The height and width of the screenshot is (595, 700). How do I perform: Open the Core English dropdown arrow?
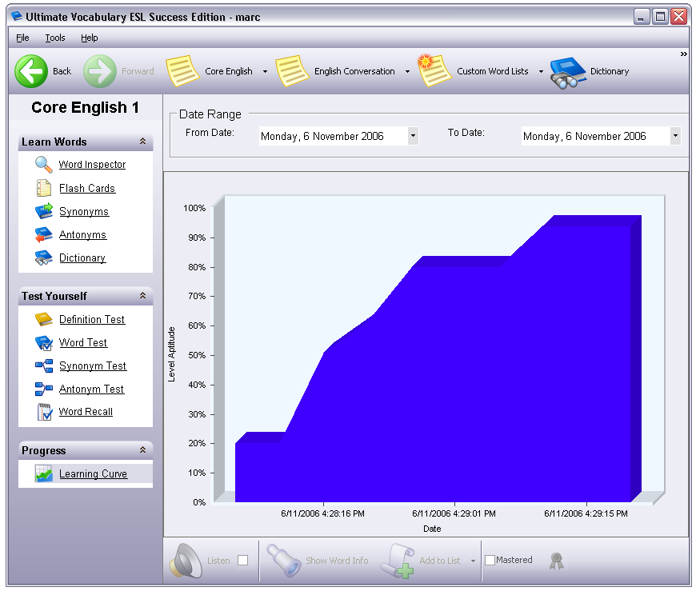pyautogui.click(x=265, y=71)
